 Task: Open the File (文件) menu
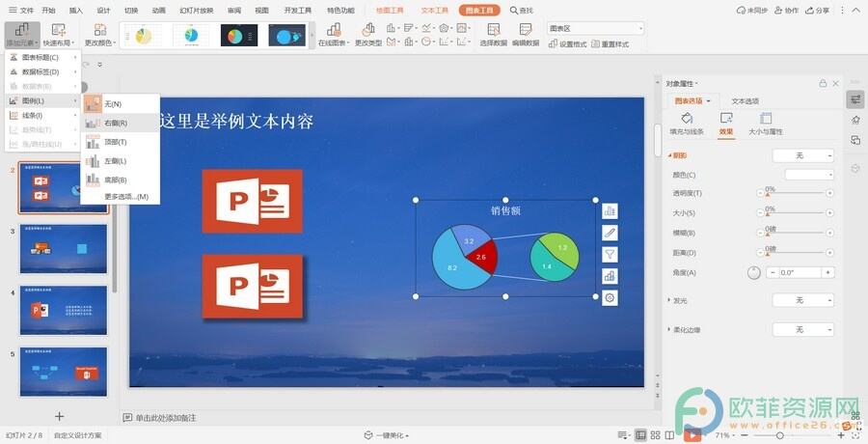tap(21, 10)
